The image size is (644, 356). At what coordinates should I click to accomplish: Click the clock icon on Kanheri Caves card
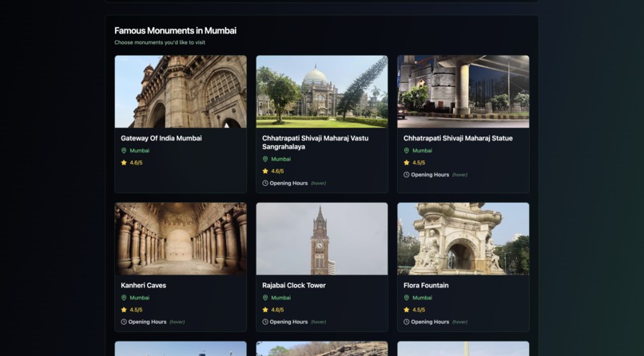pos(124,322)
